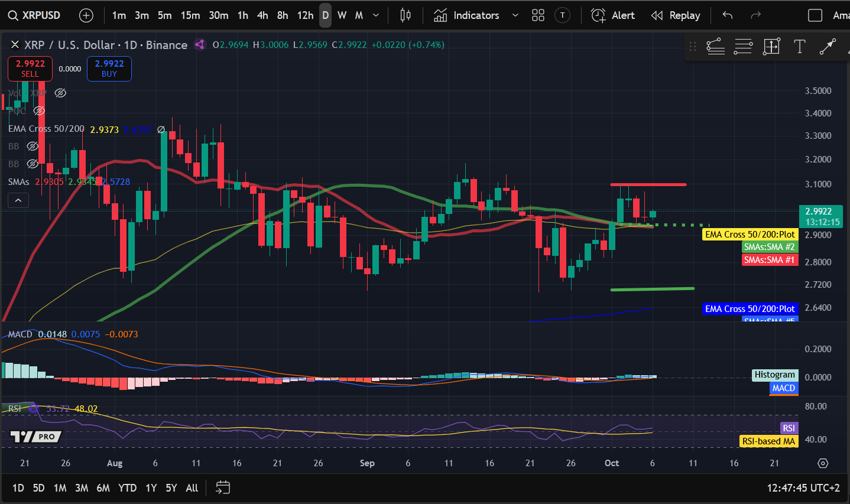Click the undo arrow in toolbar
Image resolution: width=850 pixels, height=504 pixels.
728,15
